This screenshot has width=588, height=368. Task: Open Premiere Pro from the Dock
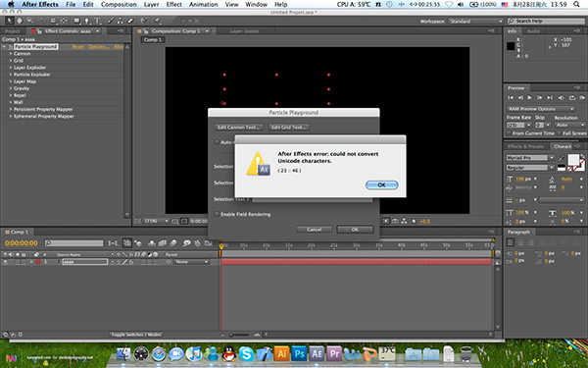tap(334, 353)
